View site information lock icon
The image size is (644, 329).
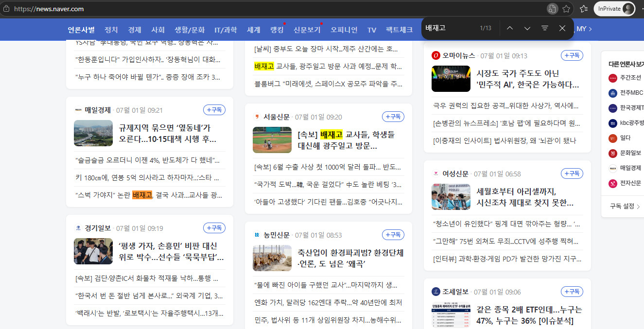[6, 9]
